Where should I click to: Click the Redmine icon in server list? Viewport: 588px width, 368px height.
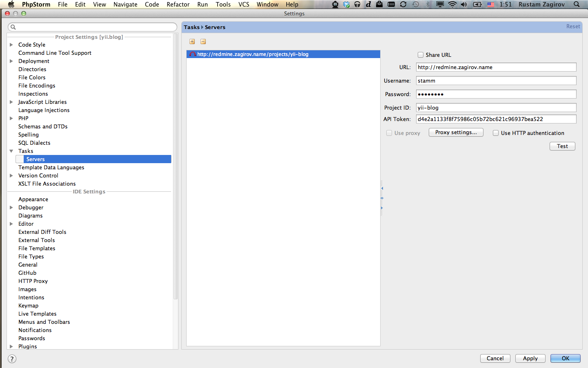[192, 54]
